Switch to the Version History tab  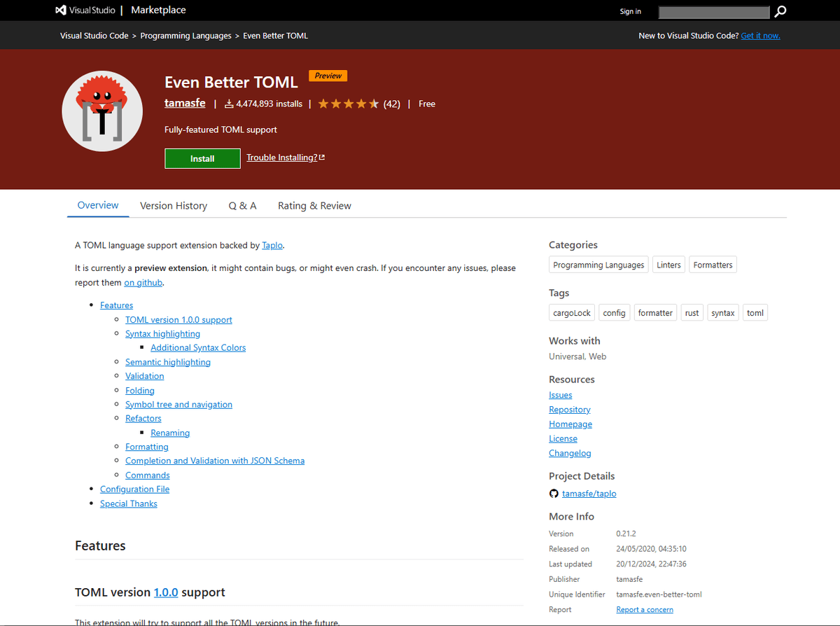pyautogui.click(x=174, y=205)
